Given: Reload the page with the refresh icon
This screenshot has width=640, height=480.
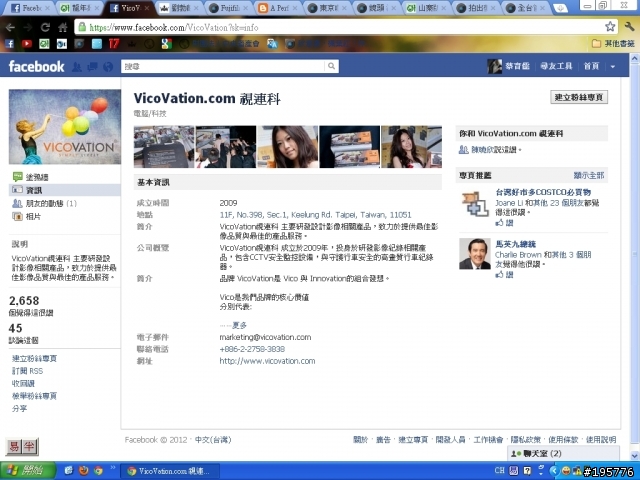Looking at the screenshot, I should (x=45, y=27).
